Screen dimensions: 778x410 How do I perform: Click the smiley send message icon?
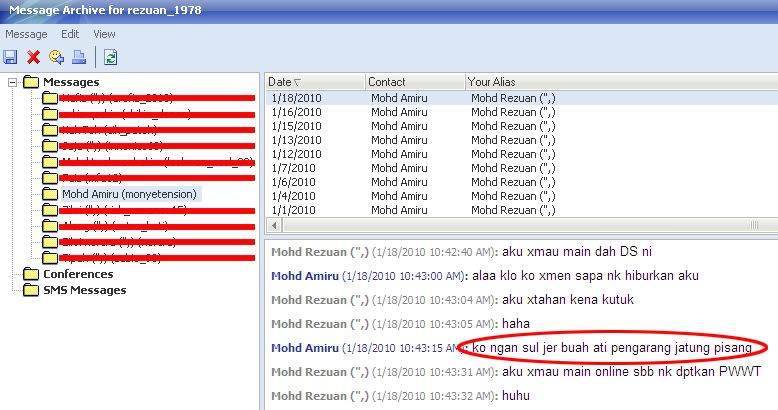click(x=57, y=57)
